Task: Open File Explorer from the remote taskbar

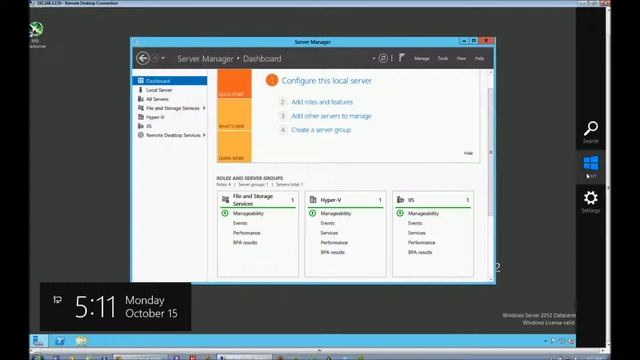Action: click(x=81, y=341)
